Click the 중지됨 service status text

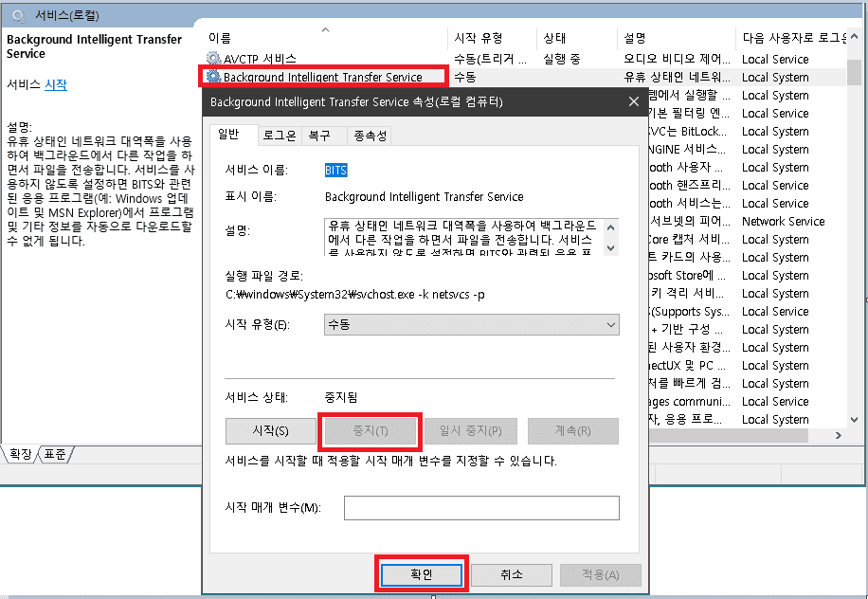(341, 397)
